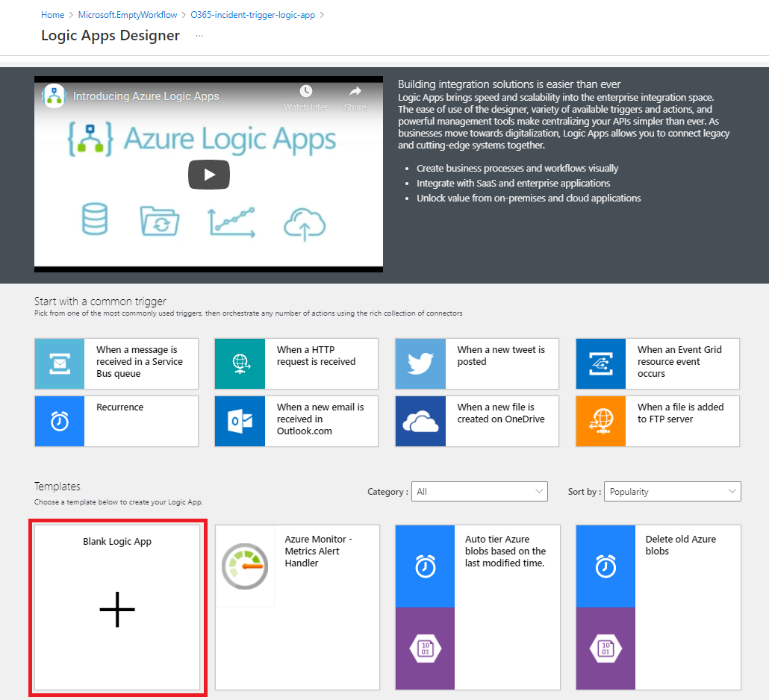Expand the Sort by Popularity dropdown

(x=672, y=492)
